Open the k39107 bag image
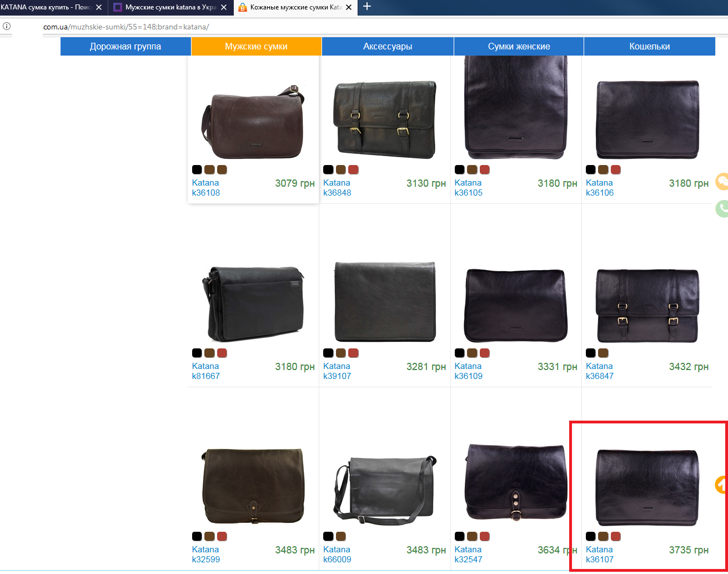The width and height of the screenshot is (728, 574). (385, 302)
